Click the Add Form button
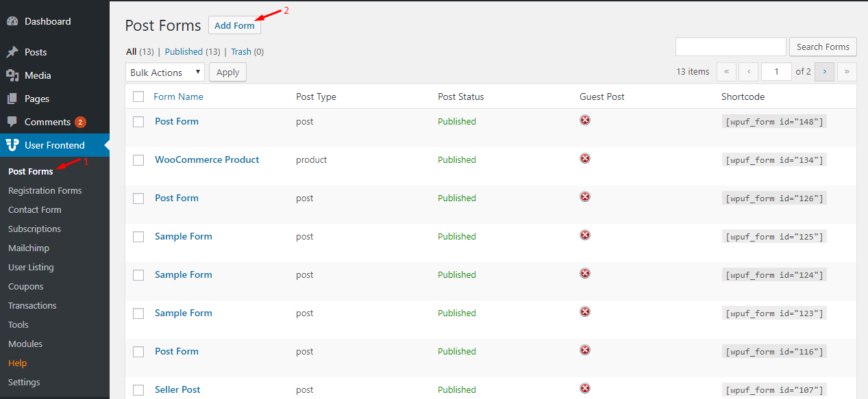The height and width of the screenshot is (399, 868). coord(234,25)
